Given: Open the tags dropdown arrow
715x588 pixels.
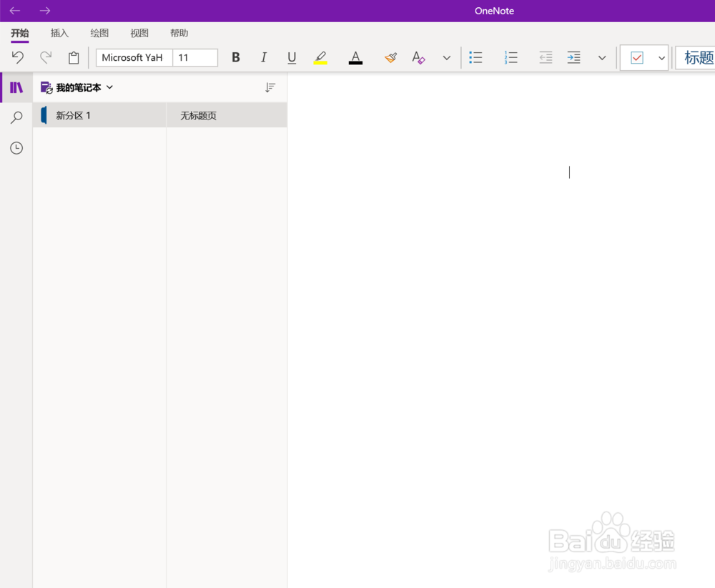Looking at the screenshot, I should (x=661, y=58).
